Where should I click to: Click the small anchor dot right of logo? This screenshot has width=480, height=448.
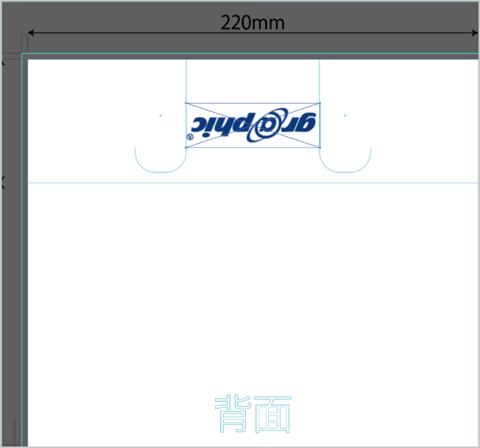[345, 116]
